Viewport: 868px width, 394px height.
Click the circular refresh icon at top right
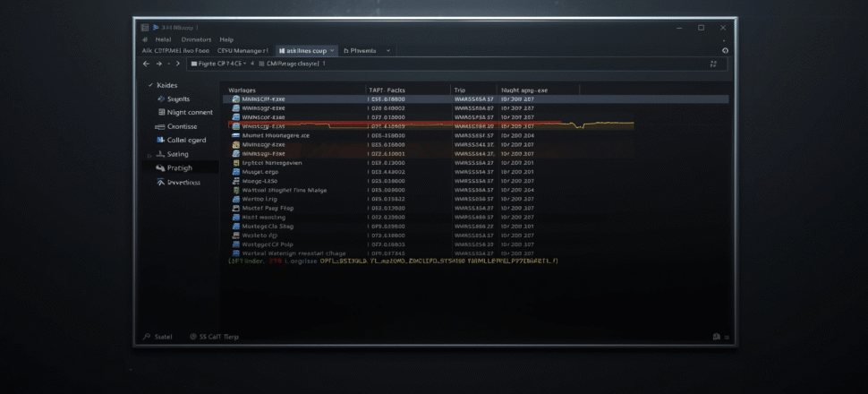[725, 50]
